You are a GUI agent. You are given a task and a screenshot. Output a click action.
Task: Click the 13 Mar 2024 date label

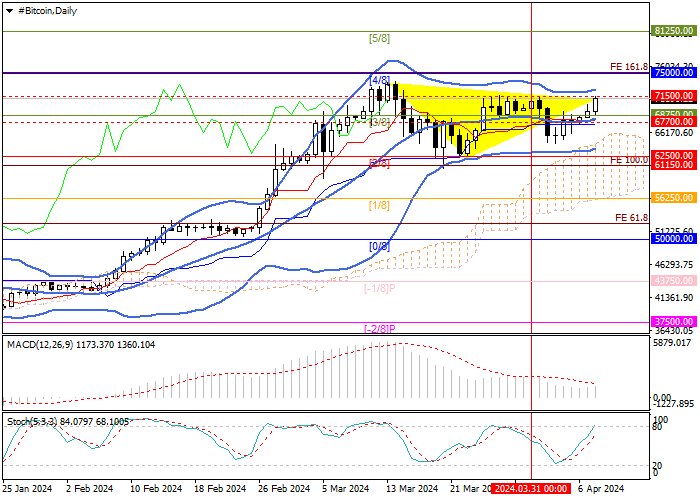click(x=412, y=488)
